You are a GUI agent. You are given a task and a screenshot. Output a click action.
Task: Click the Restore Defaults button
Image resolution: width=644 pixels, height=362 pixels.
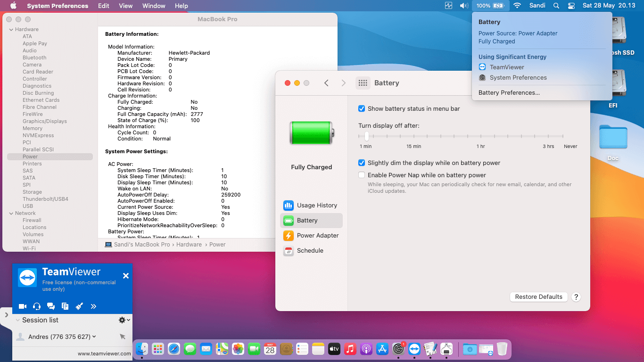pos(538,297)
